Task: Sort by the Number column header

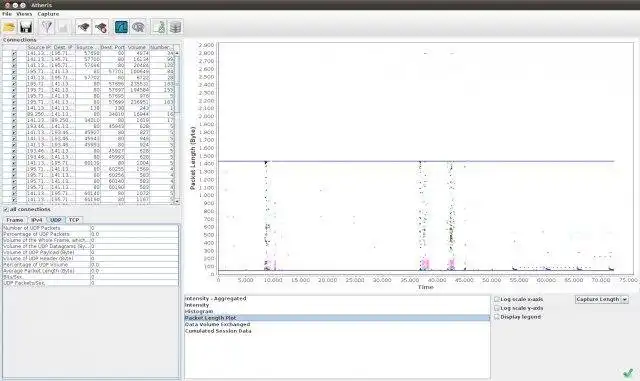Action: tap(162, 47)
